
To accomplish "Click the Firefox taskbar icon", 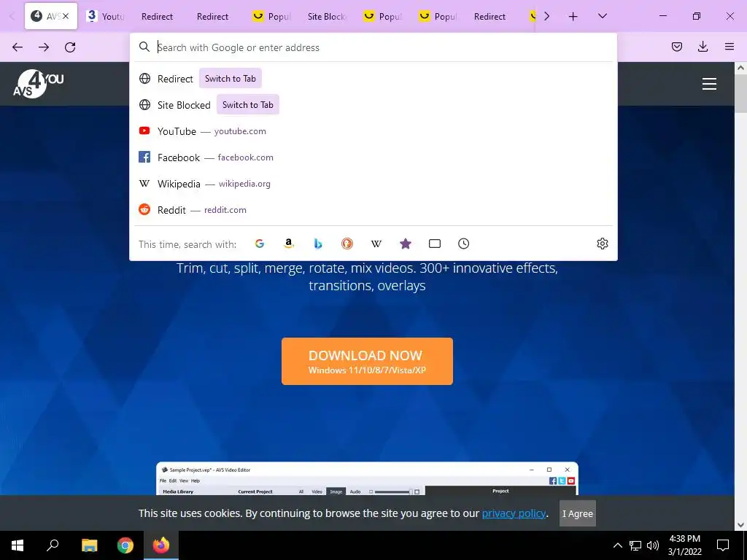I will tap(161, 545).
